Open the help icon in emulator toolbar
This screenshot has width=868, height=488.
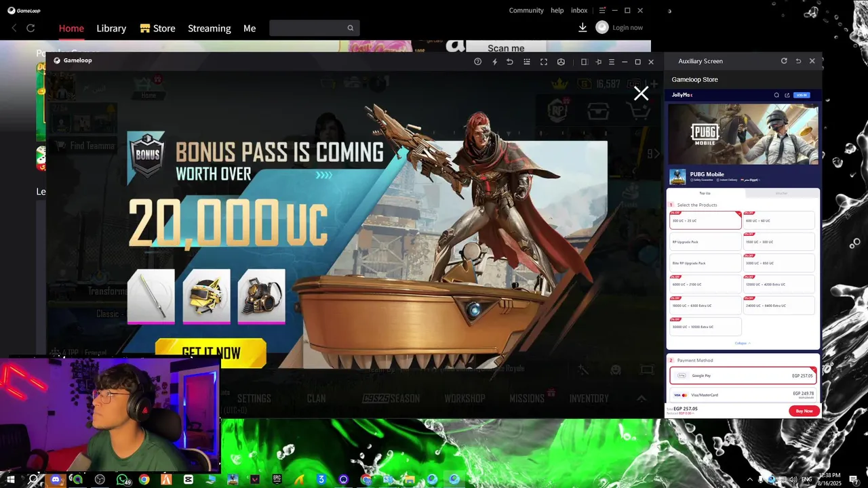click(x=477, y=62)
